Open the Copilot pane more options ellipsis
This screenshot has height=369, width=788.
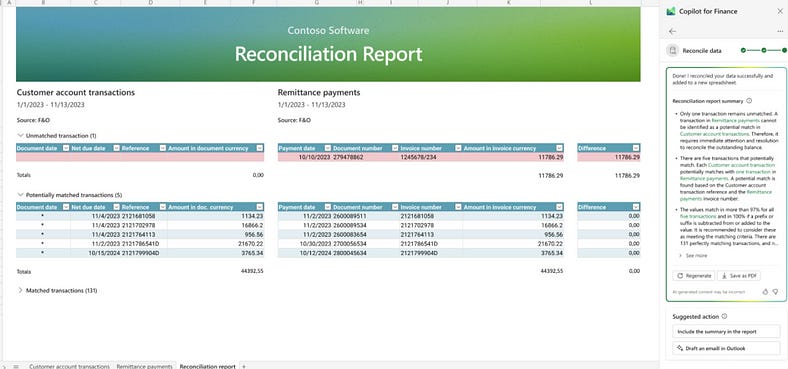pyautogui.click(x=780, y=31)
